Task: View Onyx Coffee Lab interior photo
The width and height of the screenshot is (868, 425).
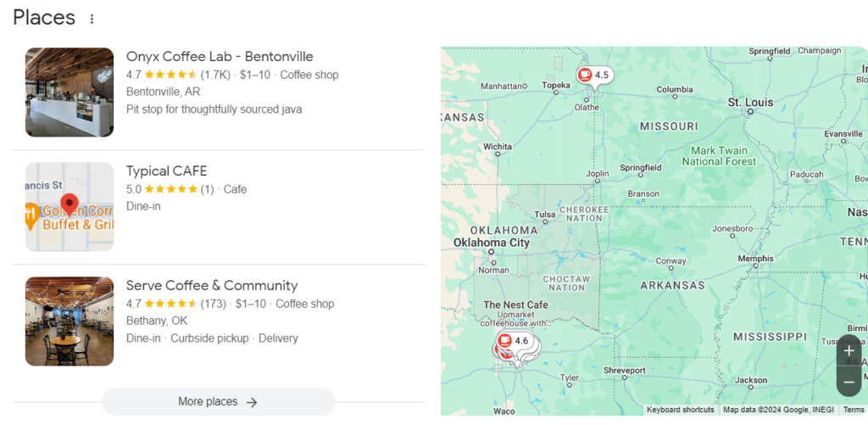Action: pos(70,92)
